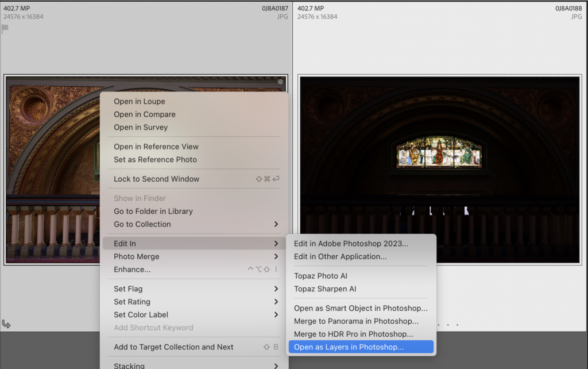Image resolution: width=588 pixels, height=369 pixels.
Task: Click Lock to Second Window
Action: [156, 179]
